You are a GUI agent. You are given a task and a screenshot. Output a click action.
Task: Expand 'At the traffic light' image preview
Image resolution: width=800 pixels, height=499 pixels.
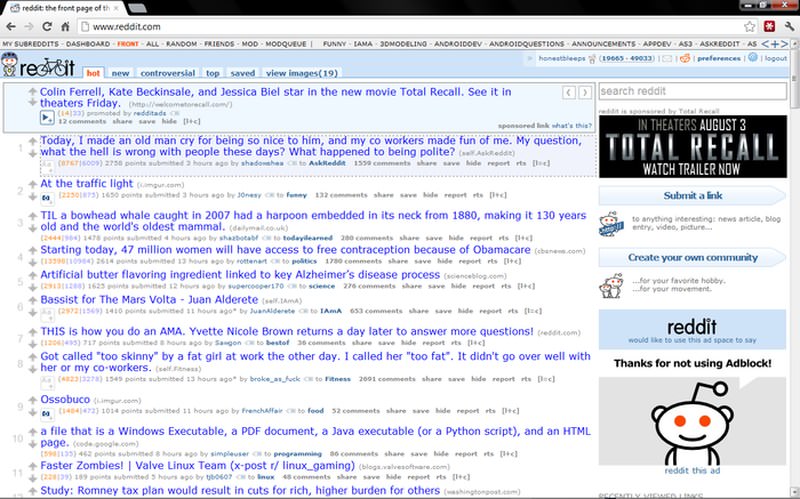point(46,197)
